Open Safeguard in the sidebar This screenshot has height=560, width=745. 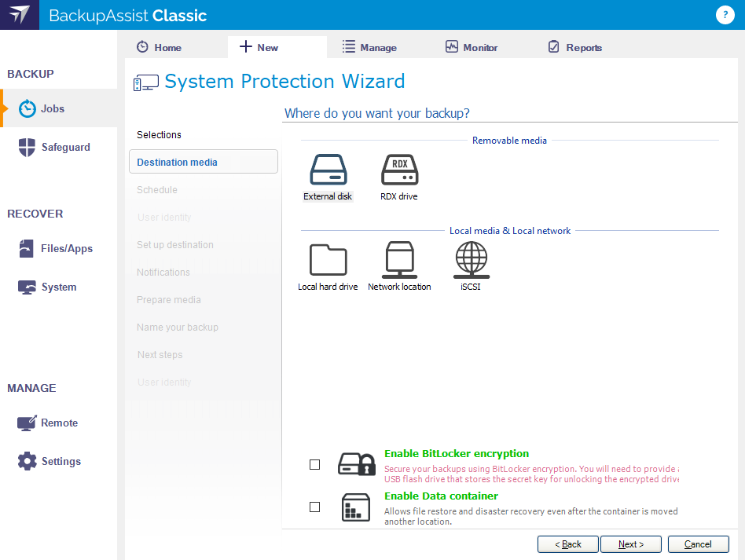(65, 147)
